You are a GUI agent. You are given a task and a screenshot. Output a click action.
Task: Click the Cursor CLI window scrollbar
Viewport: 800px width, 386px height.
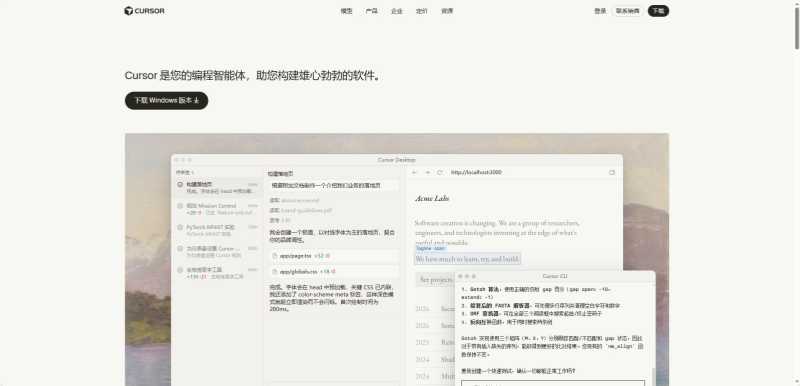tap(653, 376)
